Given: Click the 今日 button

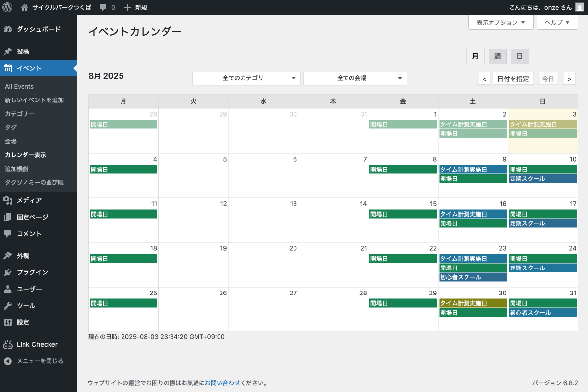Looking at the screenshot, I should [548, 78].
